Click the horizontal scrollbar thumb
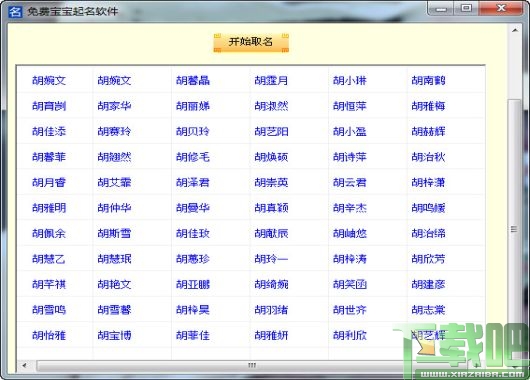530x380 pixels. 252,365
